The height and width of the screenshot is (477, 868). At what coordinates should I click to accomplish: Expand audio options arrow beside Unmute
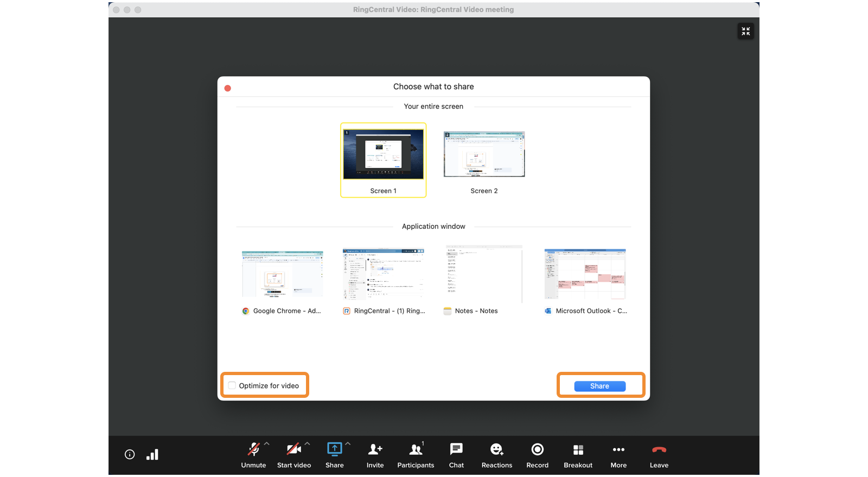point(267,443)
